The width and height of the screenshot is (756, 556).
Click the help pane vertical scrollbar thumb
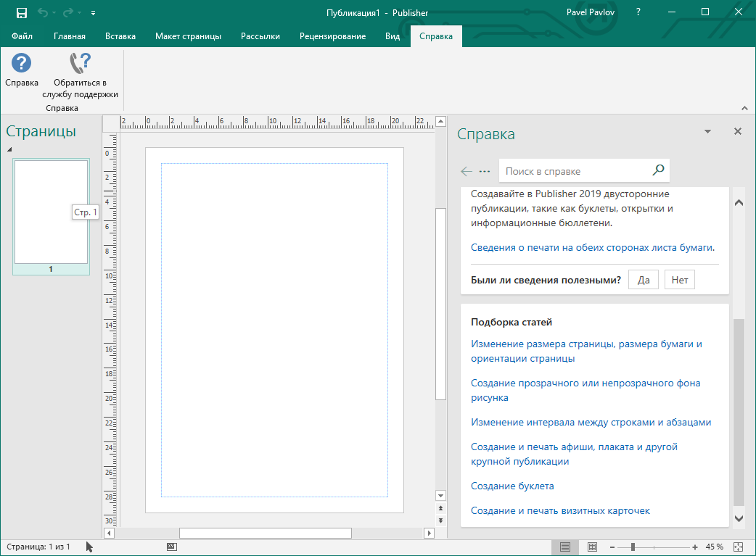pos(739,412)
